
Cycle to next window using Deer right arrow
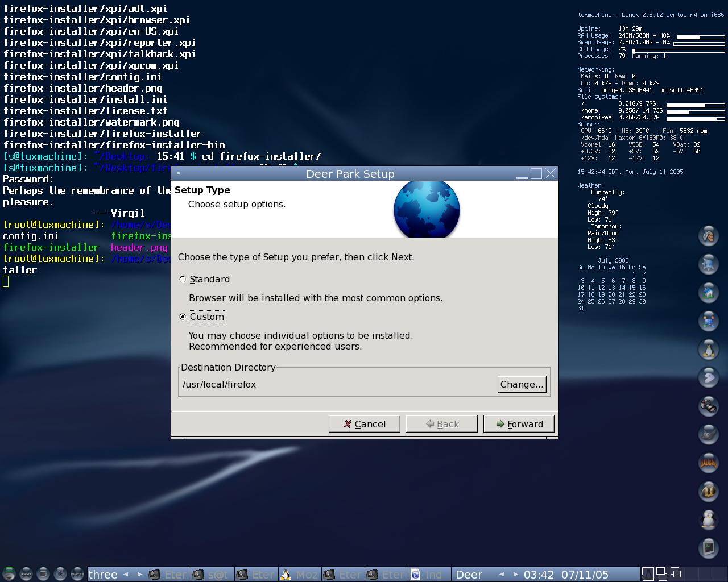click(515, 575)
